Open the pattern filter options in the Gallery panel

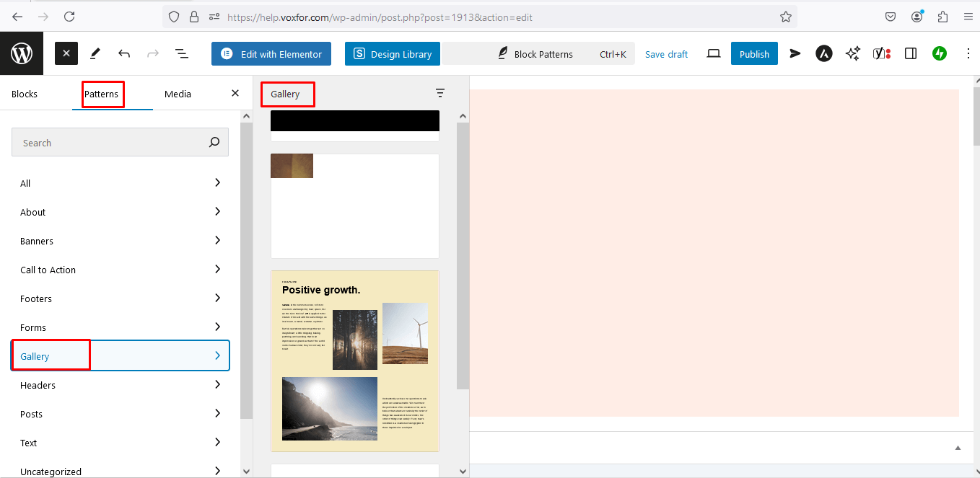440,93
